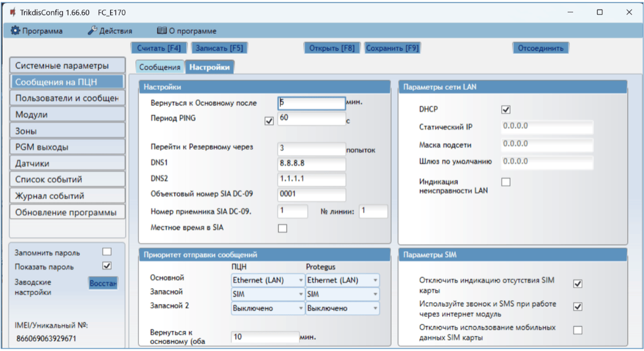Expand the ПЦН Основной channel dropdown
Screen dimensions: 644x351
(x=268, y=280)
